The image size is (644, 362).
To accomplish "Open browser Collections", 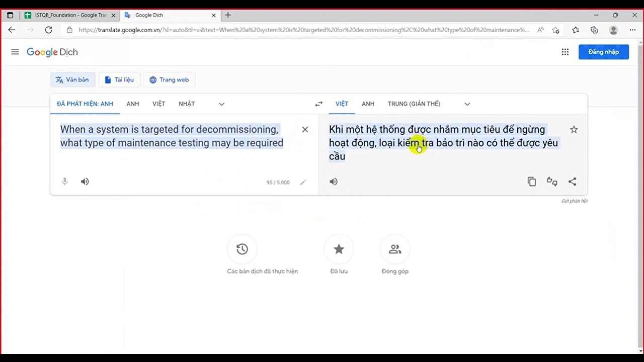I will coord(594,30).
